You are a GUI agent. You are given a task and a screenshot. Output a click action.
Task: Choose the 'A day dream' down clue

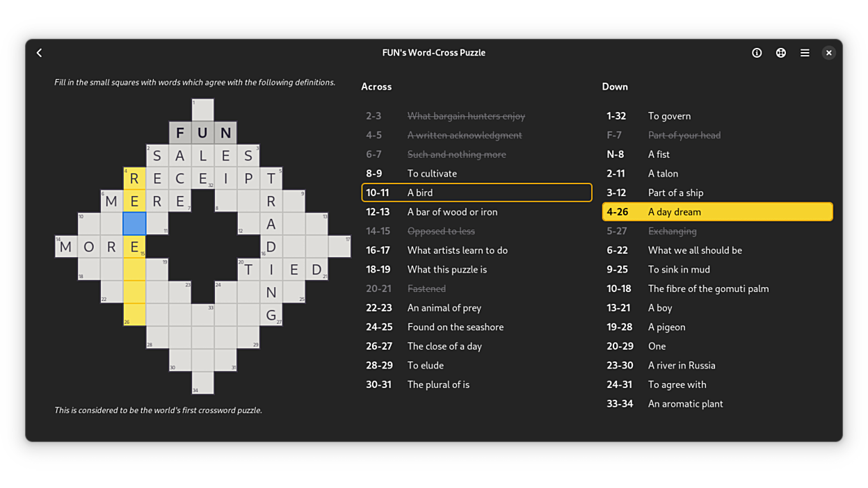tap(717, 212)
